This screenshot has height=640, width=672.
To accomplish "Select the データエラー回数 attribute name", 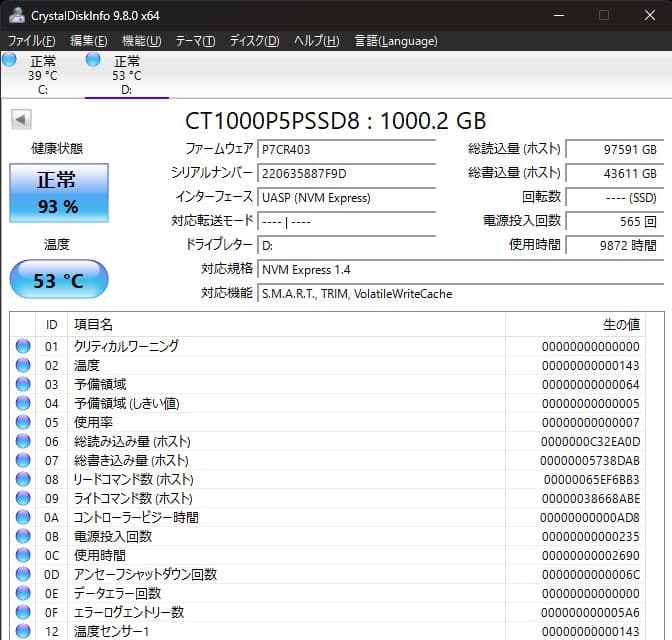I will click(x=117, y=593).
